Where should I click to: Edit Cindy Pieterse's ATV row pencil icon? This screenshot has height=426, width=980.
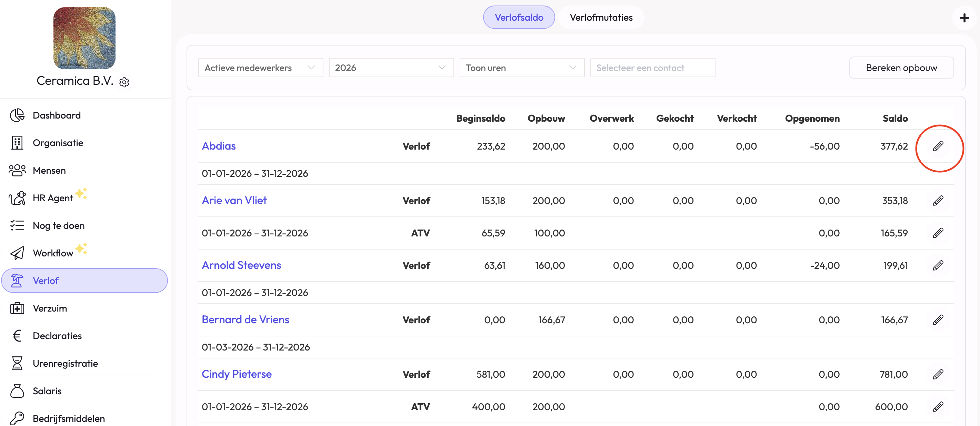tap(938, 407)
